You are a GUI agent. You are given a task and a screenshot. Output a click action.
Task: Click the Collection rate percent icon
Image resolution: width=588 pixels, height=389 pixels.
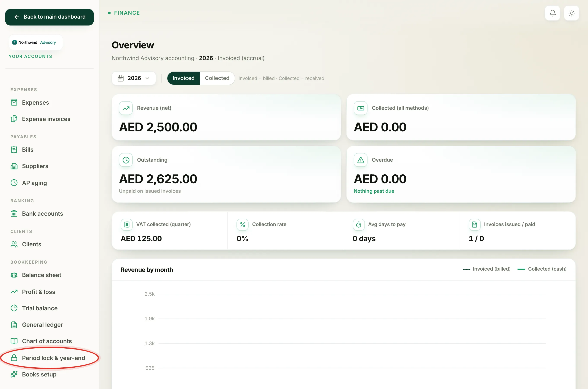tap(242, 225)
